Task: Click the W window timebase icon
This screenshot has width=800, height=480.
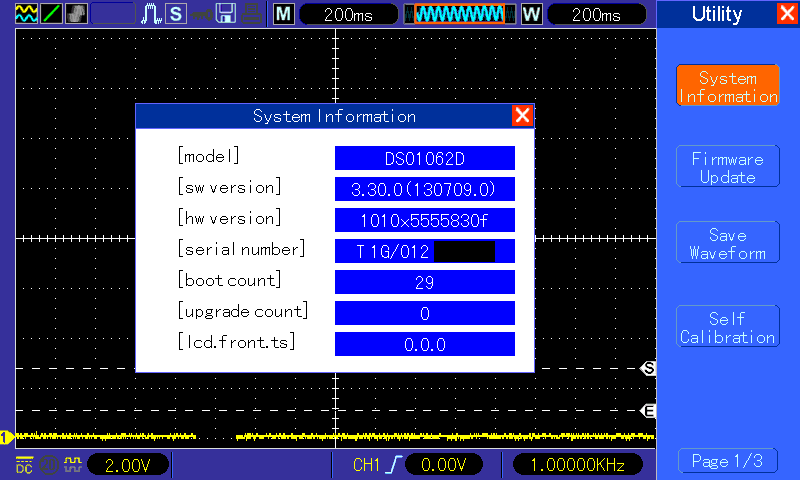Action: pyautogui.click(x=531, y=14)
